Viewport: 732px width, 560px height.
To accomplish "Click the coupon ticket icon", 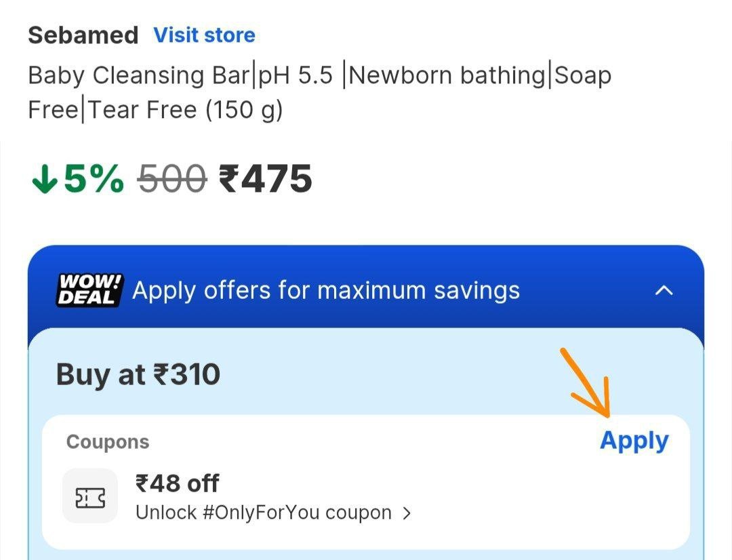I will pos(90,496).
